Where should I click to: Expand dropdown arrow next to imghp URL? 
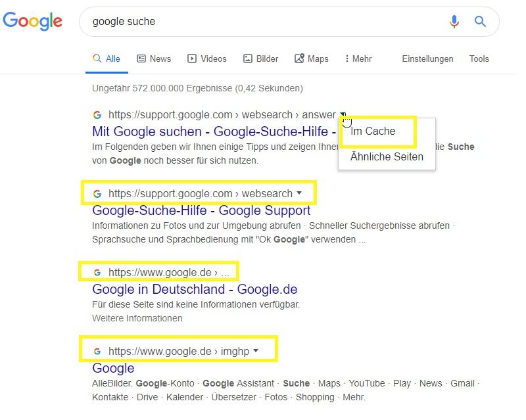tap(256, 351)
